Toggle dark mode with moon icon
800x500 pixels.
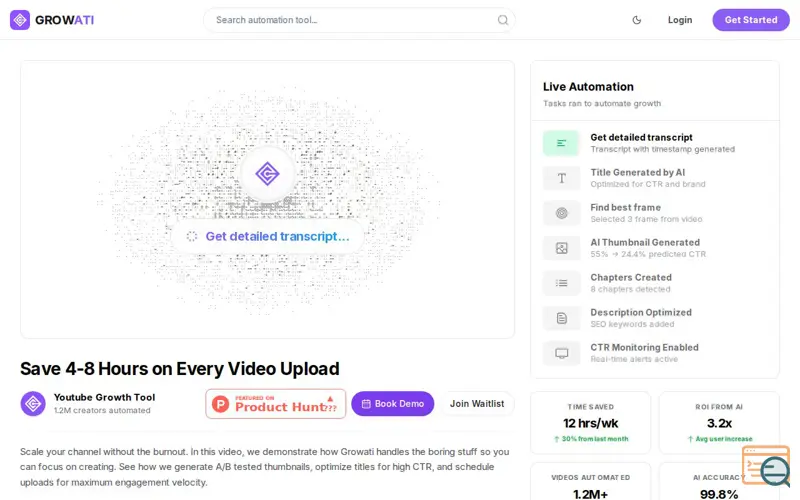(636, 20)
